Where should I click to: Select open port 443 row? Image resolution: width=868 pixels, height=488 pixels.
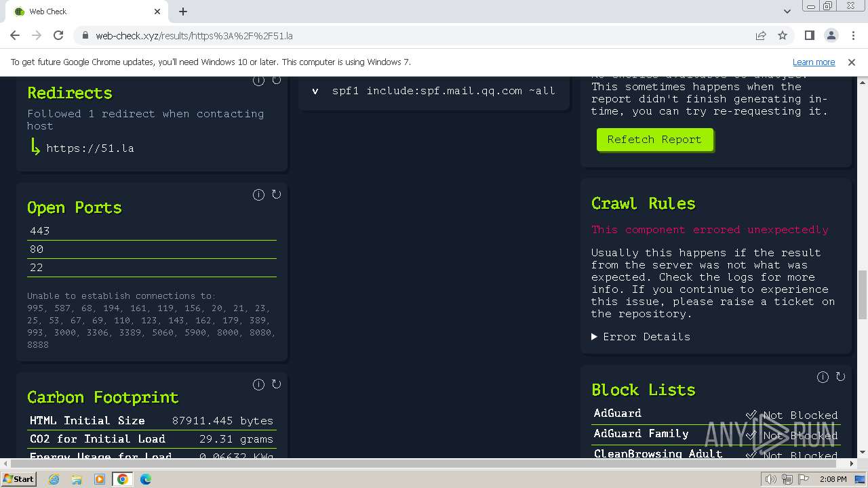(x=152, y=231)
